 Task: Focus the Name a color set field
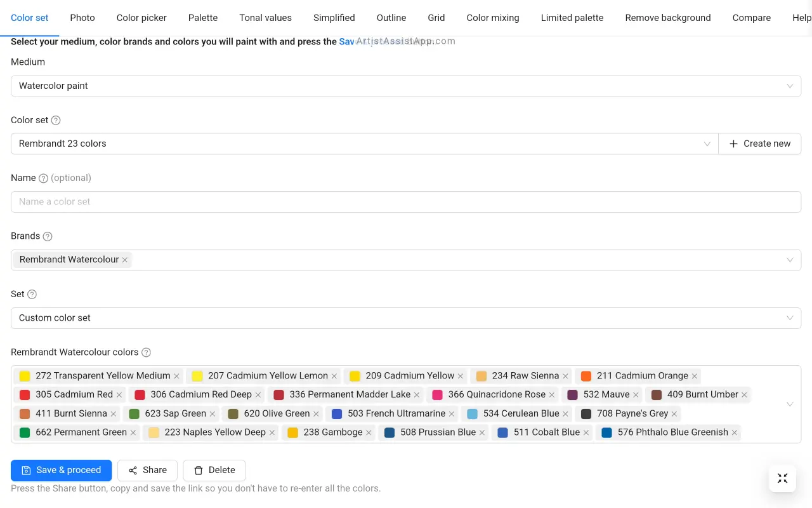406,202
